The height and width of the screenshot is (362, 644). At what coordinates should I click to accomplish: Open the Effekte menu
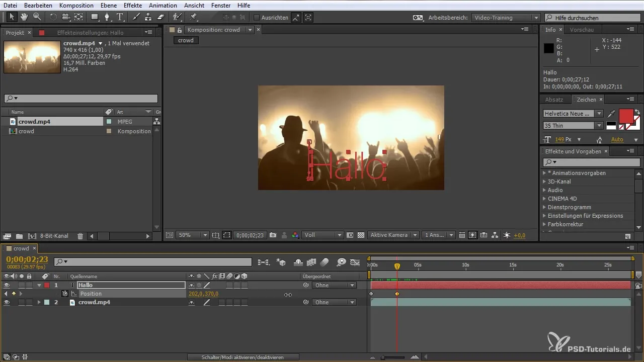pyautogui.click(x=132, y=5)
